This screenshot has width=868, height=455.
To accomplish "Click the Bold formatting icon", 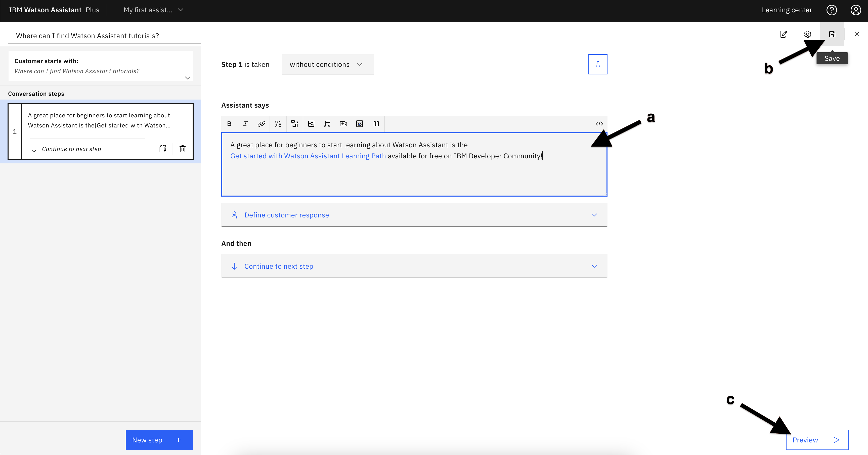I will pyautogui.click(x=230, y=123).
